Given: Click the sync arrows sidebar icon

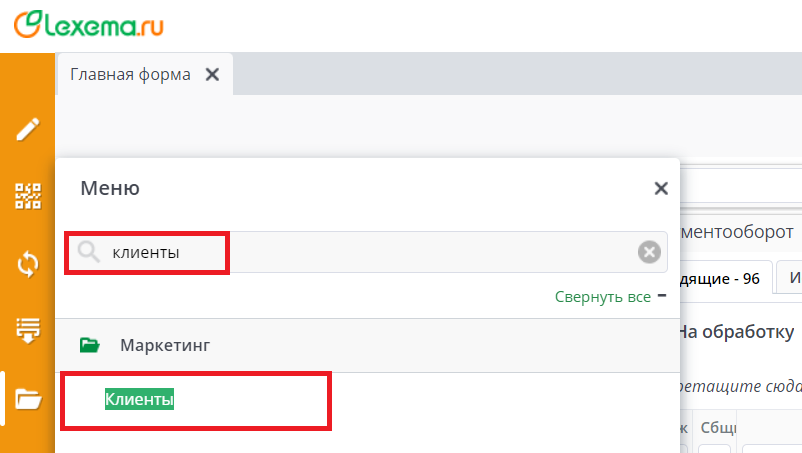Looking at the screenshot, I should click(28, 264).
